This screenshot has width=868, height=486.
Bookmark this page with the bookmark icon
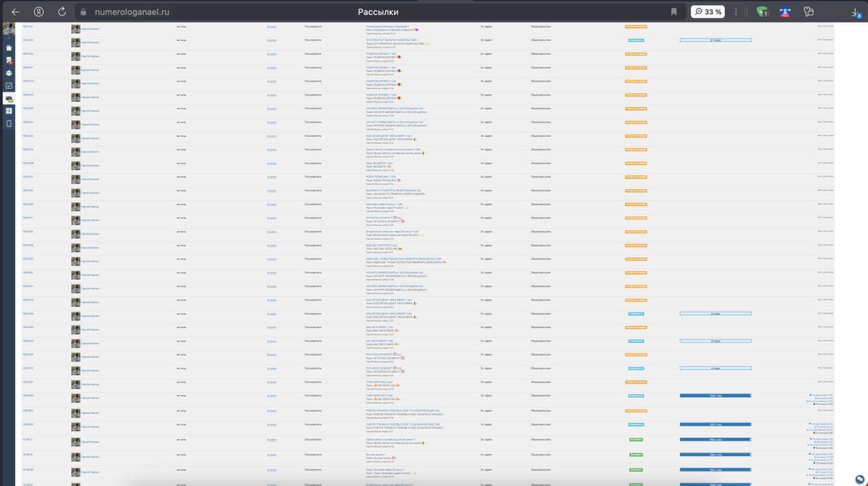673,12
